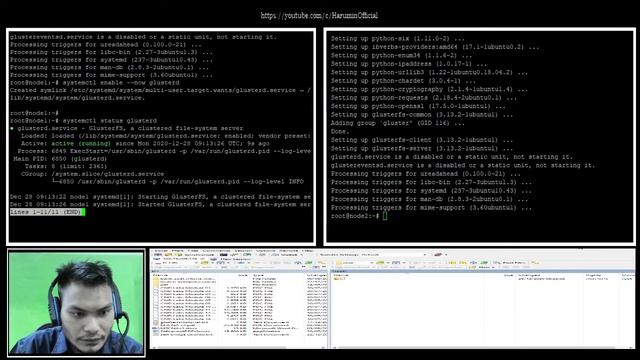
Task: Click the 'Main PID: 6850 (glusterd)' line
Action: pos(60,159)
